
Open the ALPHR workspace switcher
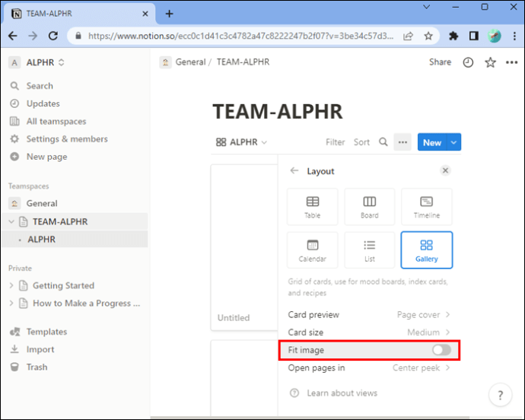coord(37,62)
